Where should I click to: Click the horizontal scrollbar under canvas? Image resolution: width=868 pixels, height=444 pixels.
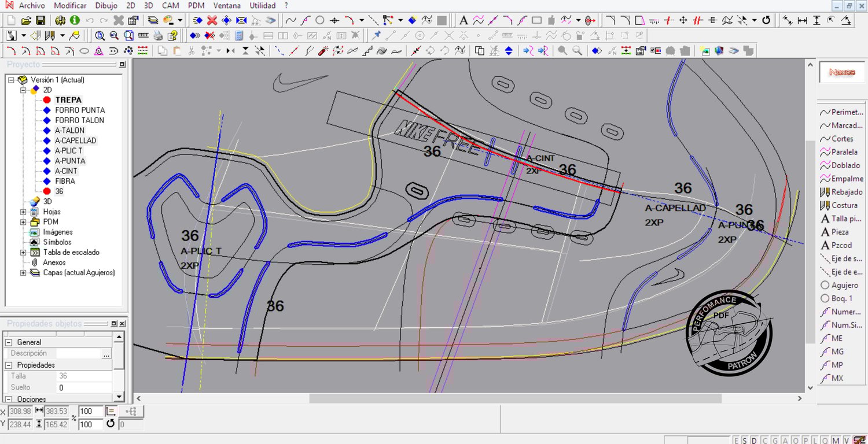click(x=515, y=398)
